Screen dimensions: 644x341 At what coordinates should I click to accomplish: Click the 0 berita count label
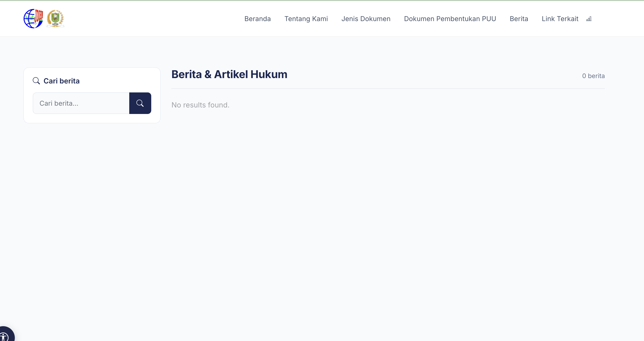[593, 76]
